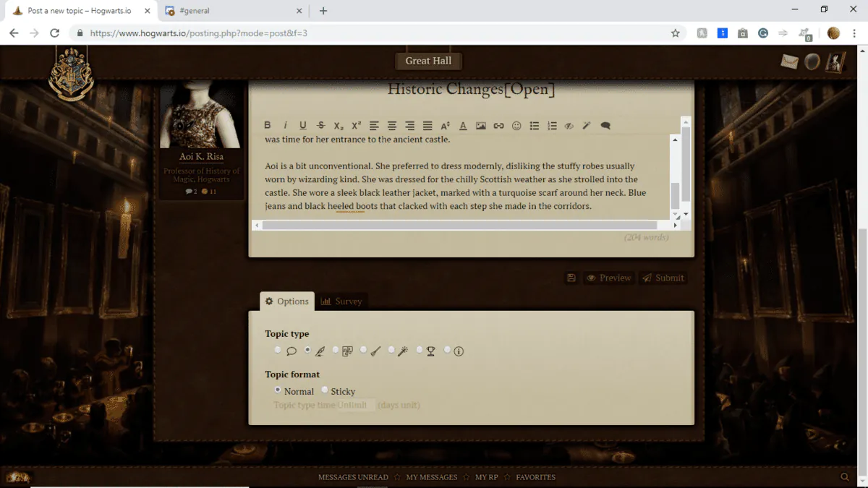Center-align the post text
The image size is (868, 488).
[x=392, y=126]
